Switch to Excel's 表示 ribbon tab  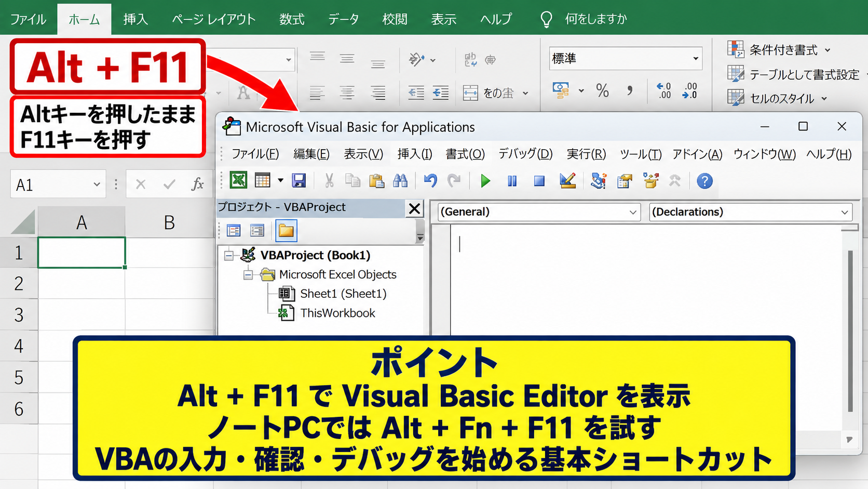coord(444,19)
